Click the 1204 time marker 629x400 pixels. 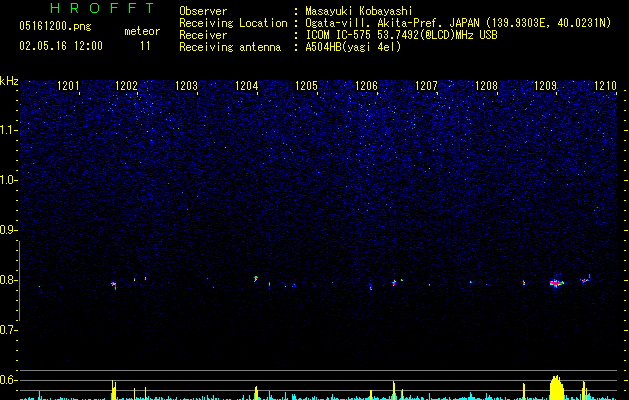[246, 86]
